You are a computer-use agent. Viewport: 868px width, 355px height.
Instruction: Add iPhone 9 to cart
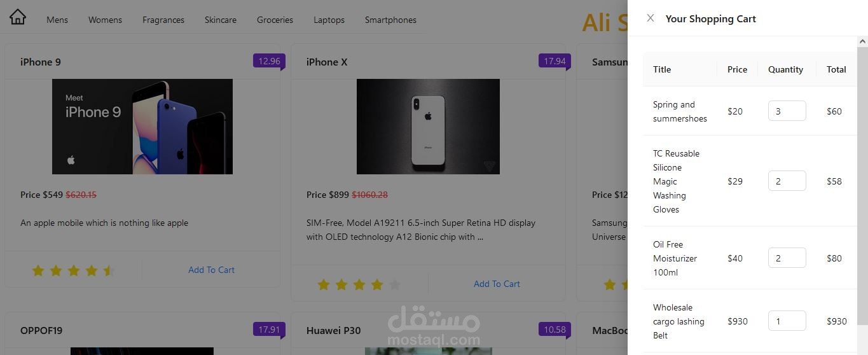211,270
